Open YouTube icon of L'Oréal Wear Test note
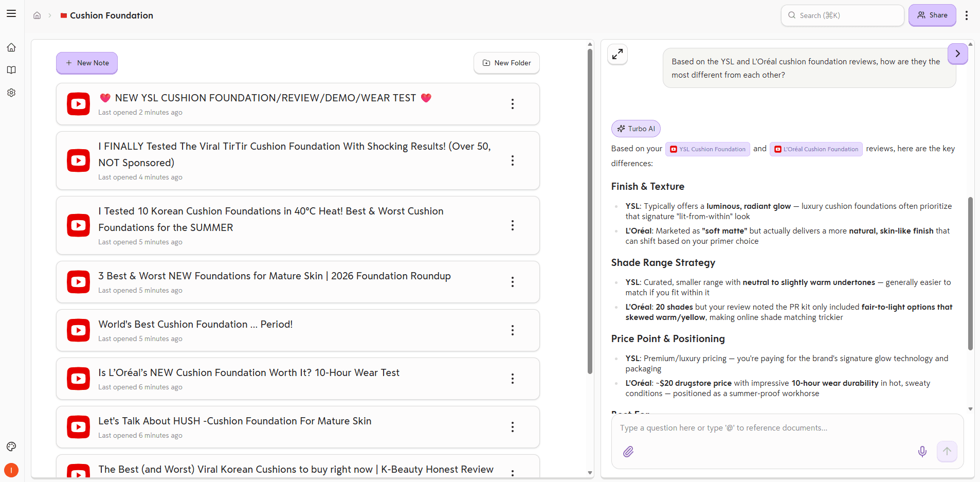Image resolution: width=980 pixels, height=482 pixels. tap(78, 379)
